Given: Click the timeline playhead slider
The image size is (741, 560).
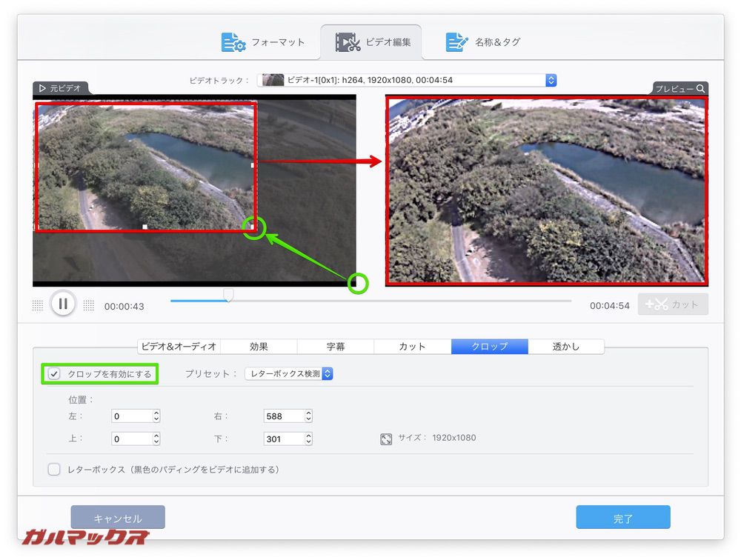Looking at the screenshot, I should point(228,296).
